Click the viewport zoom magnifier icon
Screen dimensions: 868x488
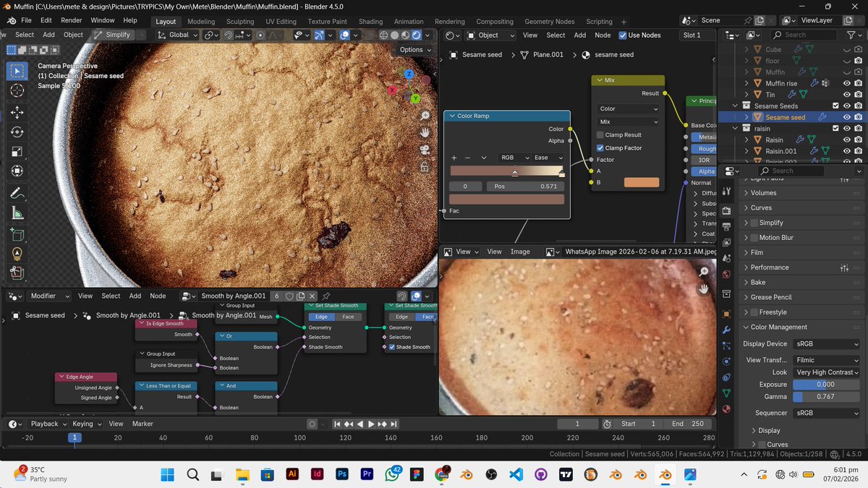point(426,116)
